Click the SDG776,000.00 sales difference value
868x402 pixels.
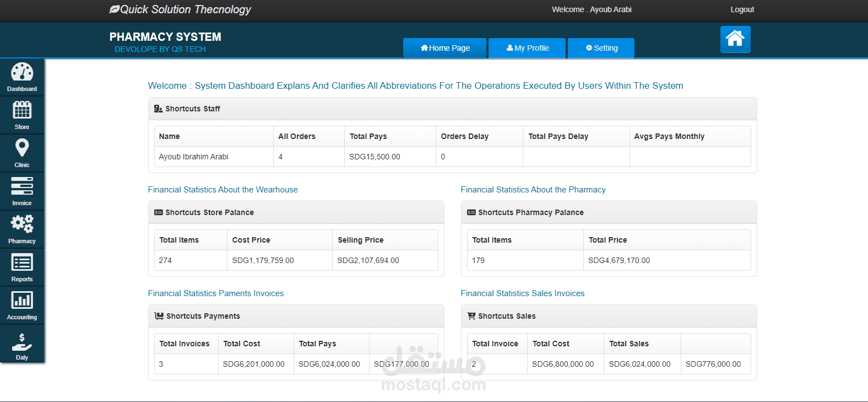pyautogui.click(x=713, y=364)
